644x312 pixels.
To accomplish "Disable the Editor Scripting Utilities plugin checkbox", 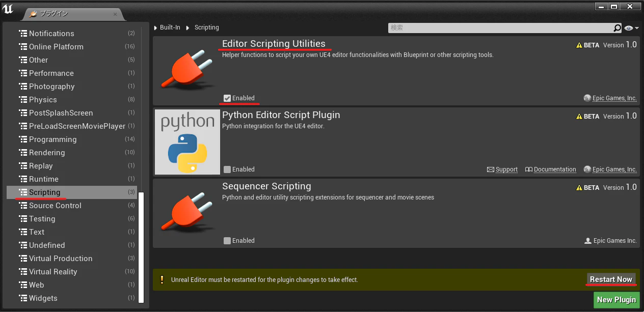I will point(227,98).
